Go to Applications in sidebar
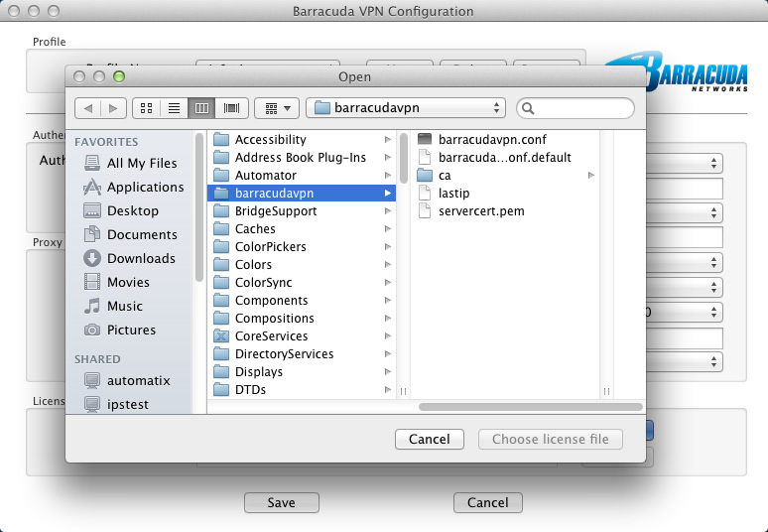 [x=134, y=188]
